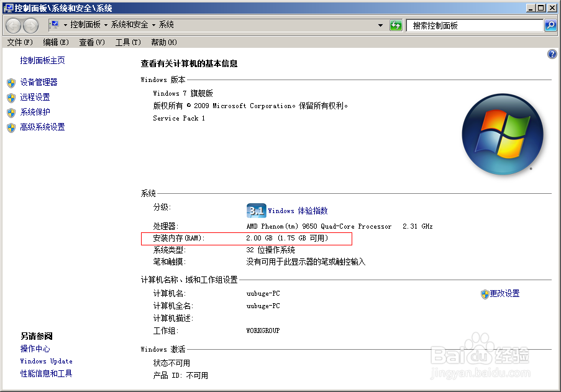Screen dimensions: 561x392
Task: Select the Windows 7 旗舰版 text
Action: (183, 93)
